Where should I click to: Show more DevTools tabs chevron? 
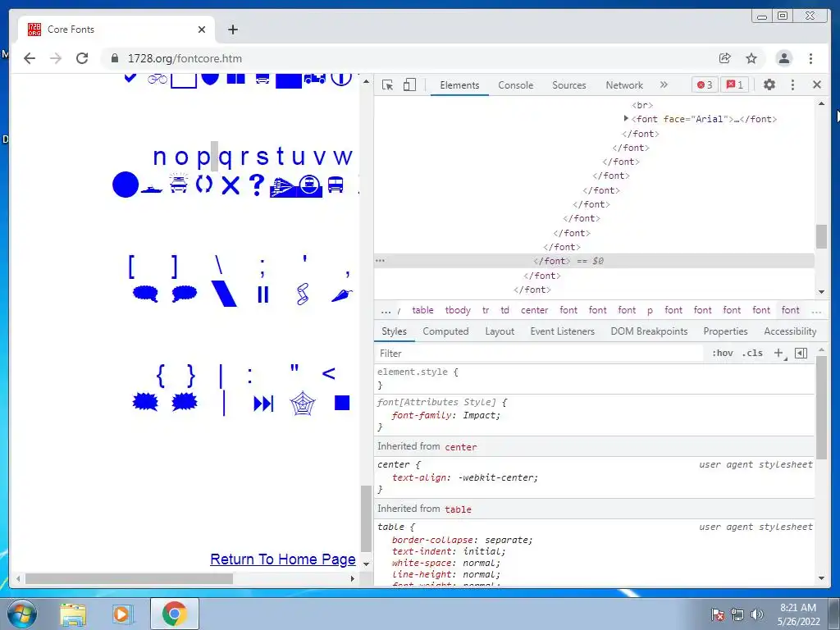pyautogui.click(x=664, y=84)
